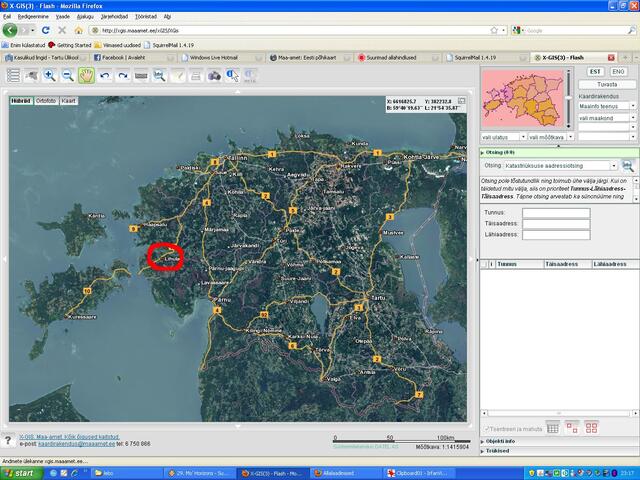Select the info query pointer tool

[232, 76]
